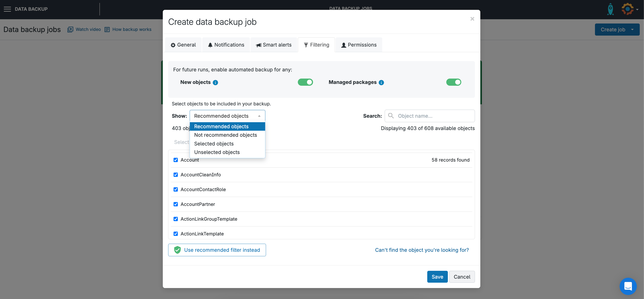
Task: Uncheck the ActionLinkTemplate checkbox
Action: click(176, 234)
